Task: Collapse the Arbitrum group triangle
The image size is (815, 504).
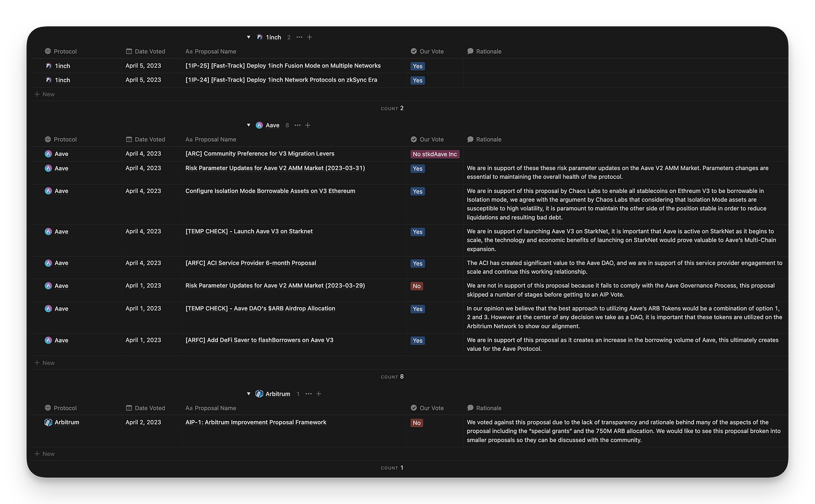Action: [249, 394]
